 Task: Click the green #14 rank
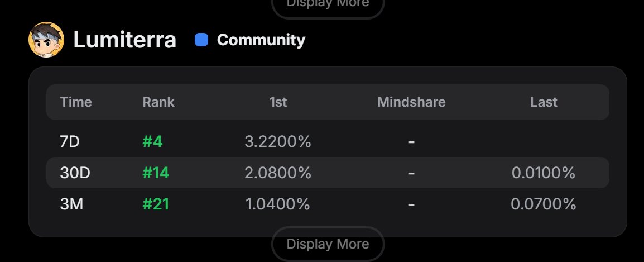pos(156,173)
